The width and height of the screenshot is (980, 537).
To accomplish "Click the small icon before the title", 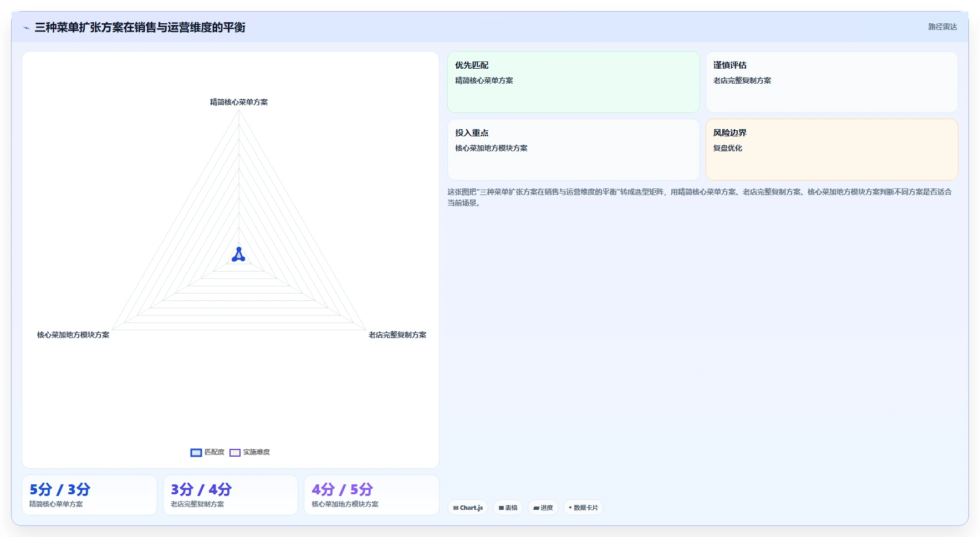I will click(x=26, y=28).
